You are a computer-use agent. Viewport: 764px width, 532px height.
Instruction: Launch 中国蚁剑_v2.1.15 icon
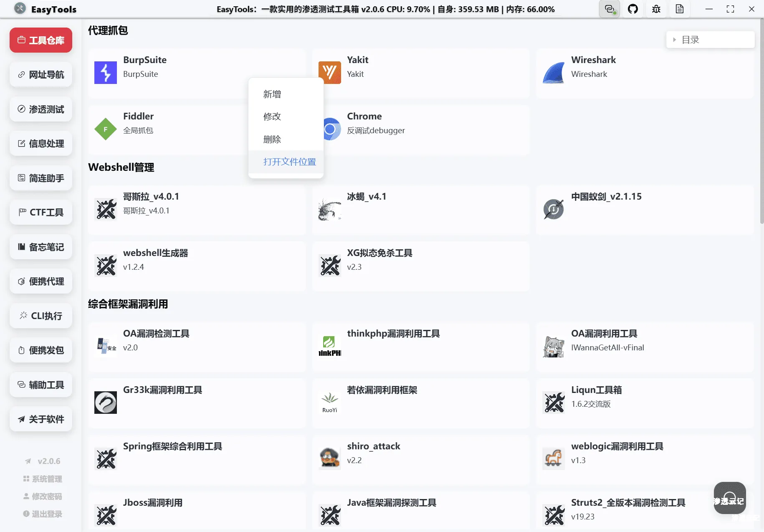click(553, 209)
